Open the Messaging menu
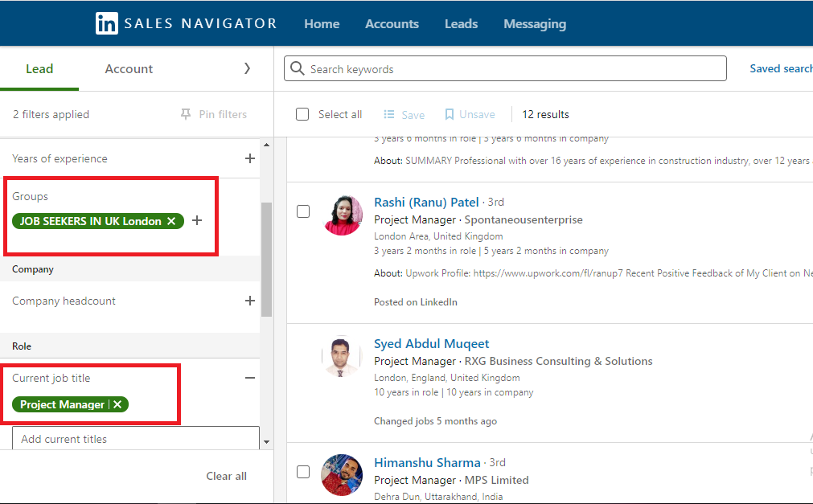Image resolution: width=813 pixels, height=504 pixels. click(535, 24)
